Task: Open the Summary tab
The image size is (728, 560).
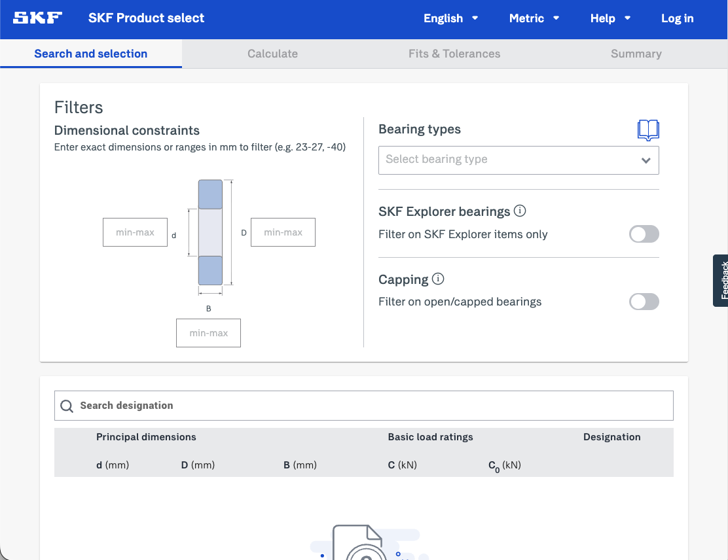Action: coord(636,54)
